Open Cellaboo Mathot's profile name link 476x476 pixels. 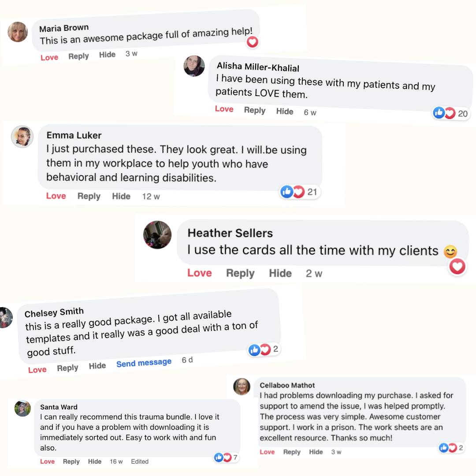(287, 385)
